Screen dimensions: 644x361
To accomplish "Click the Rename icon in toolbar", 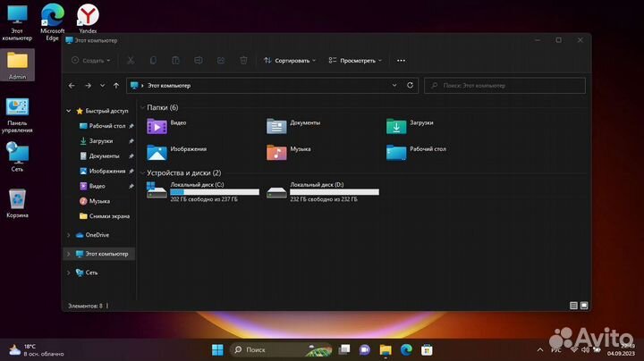I will point(199,60).
